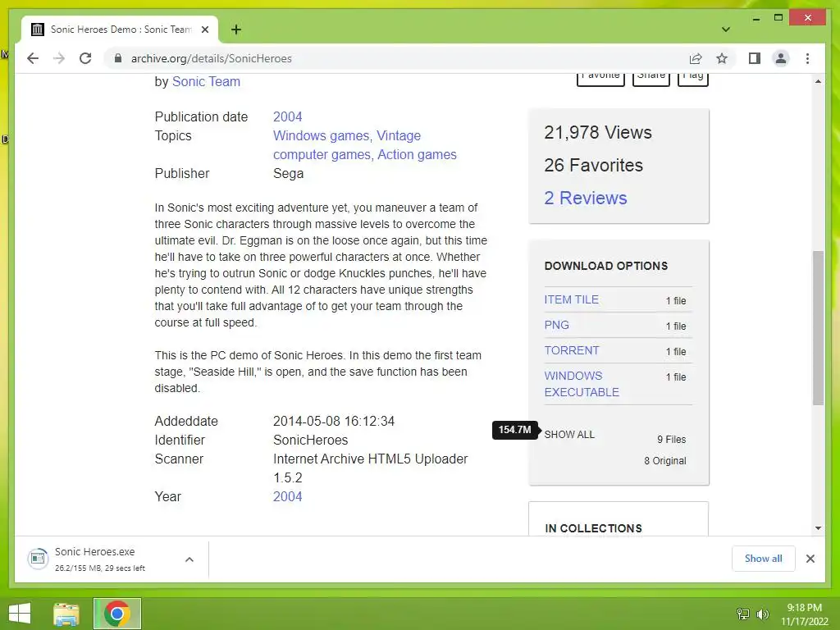This screenshot has width=840, height=630.
Task: Open the Windows Start menu
Action: (20, 614)
